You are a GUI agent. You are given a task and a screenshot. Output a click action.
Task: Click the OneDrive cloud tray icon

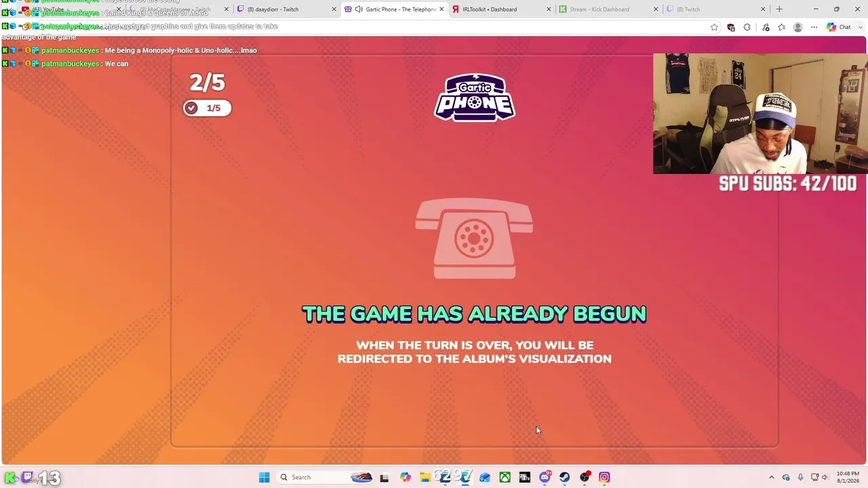(x=786, y=477)
